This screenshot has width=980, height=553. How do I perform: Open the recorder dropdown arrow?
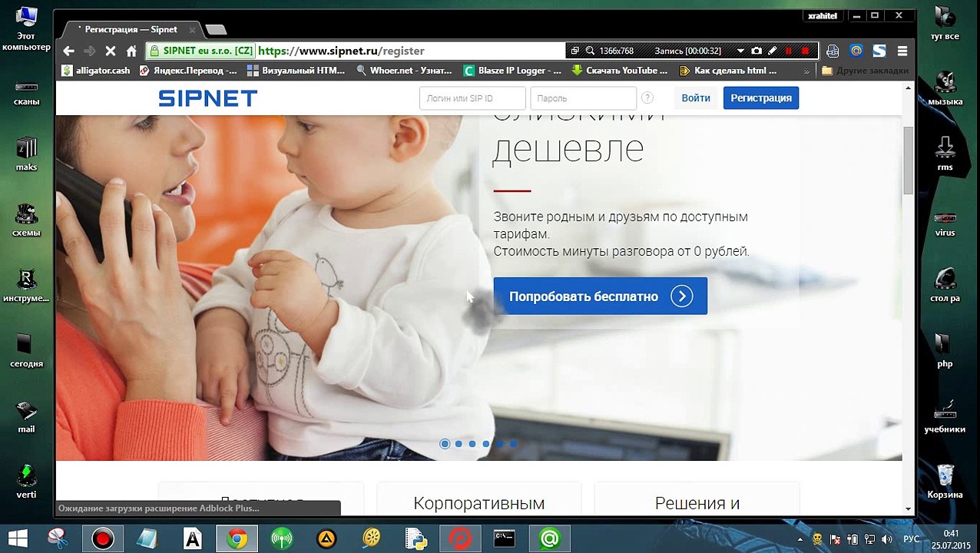(740, 51)
